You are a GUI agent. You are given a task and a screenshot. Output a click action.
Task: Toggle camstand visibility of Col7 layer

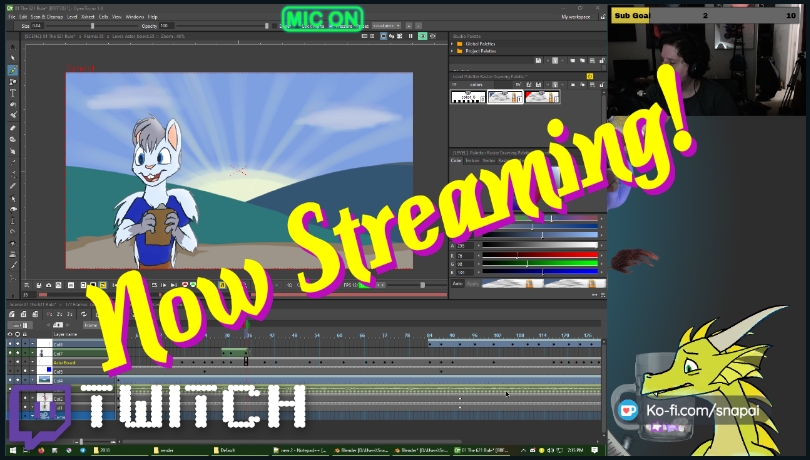point(18,353)
